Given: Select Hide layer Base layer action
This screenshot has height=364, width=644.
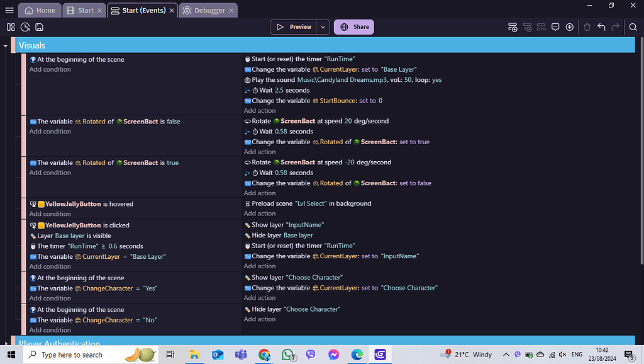Looking at the screenshot, I should pos(279,236).
